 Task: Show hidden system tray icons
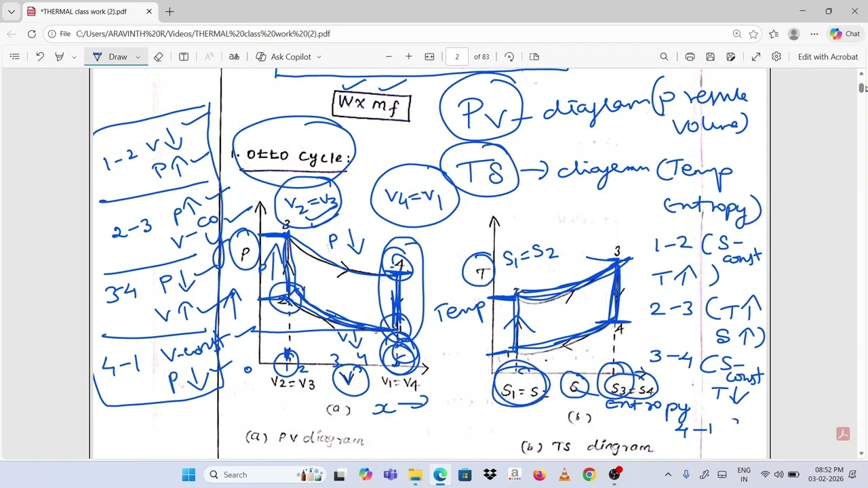(668, 474)
